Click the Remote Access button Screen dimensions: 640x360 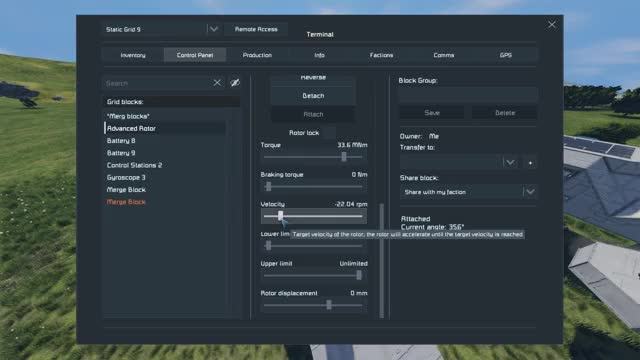click(256, 29)
